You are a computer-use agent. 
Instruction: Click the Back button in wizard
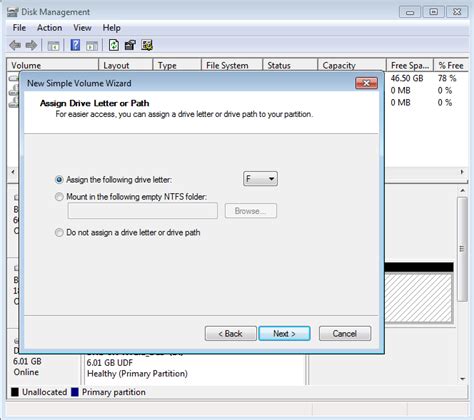coord(231,333)
